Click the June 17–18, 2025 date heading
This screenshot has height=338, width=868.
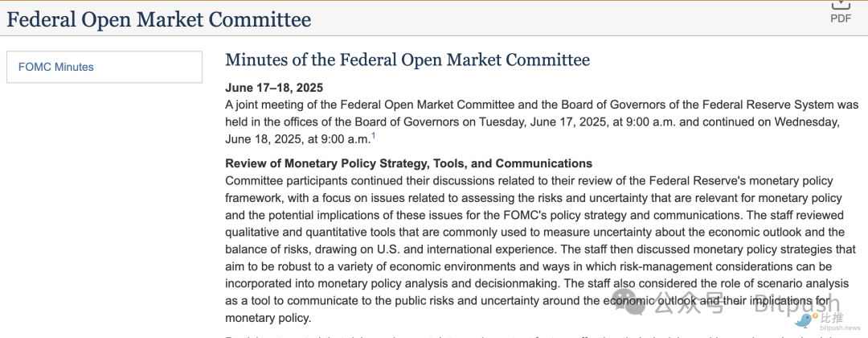pyautogui.click(x=274, y=87)
